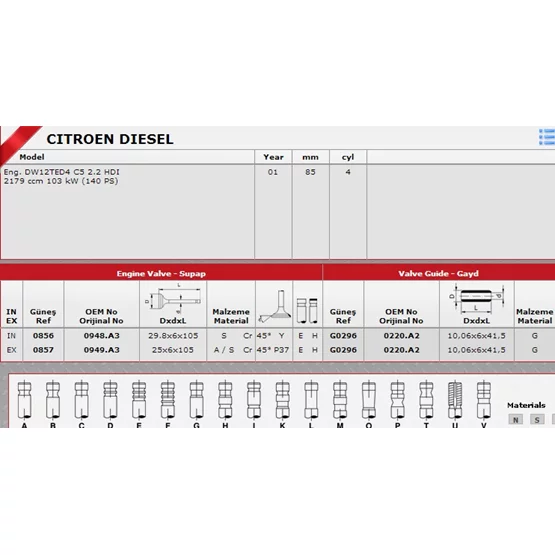Click valve stem type icon A
555x555 pixels.
(x=24, y=400)
